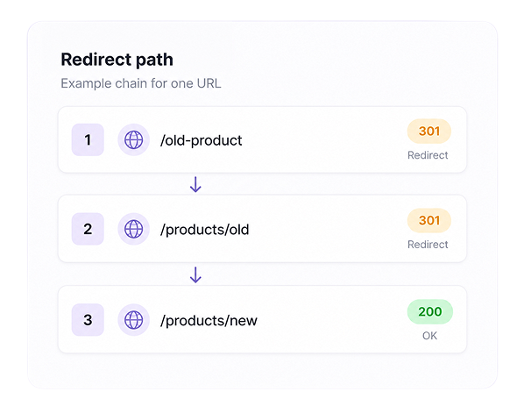Click the OK label under 200 badge
This screenshot has width=524, height=420.
pos(429,336)
